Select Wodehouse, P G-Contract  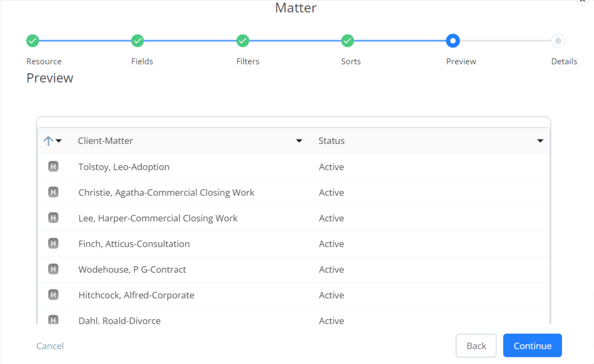point(132,270)
